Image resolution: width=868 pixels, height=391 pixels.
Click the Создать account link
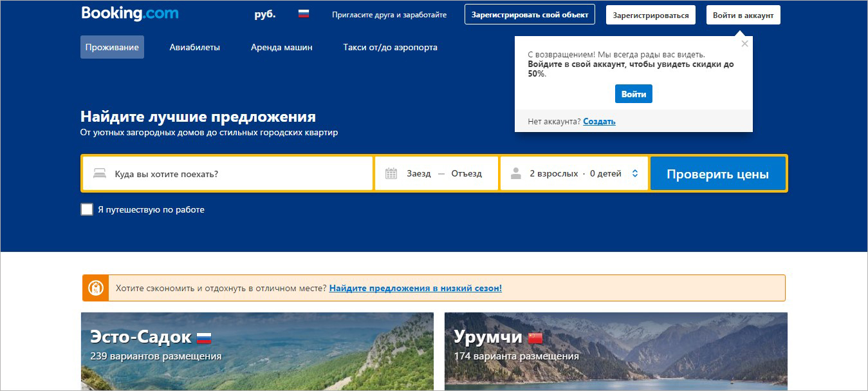599,121
